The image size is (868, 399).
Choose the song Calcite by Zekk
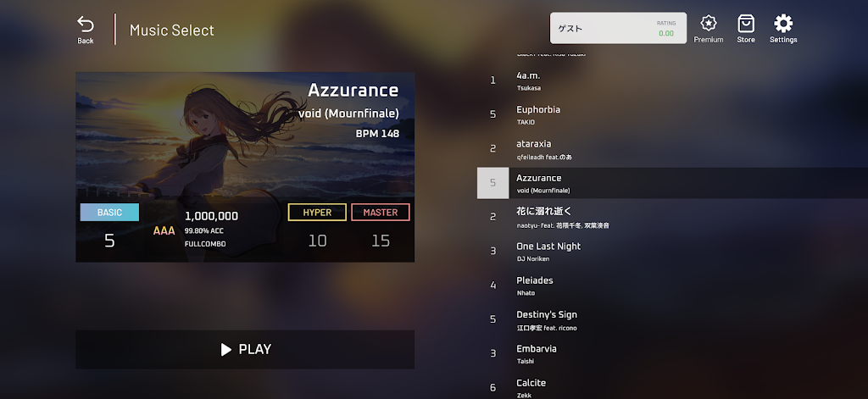point(672,387)
